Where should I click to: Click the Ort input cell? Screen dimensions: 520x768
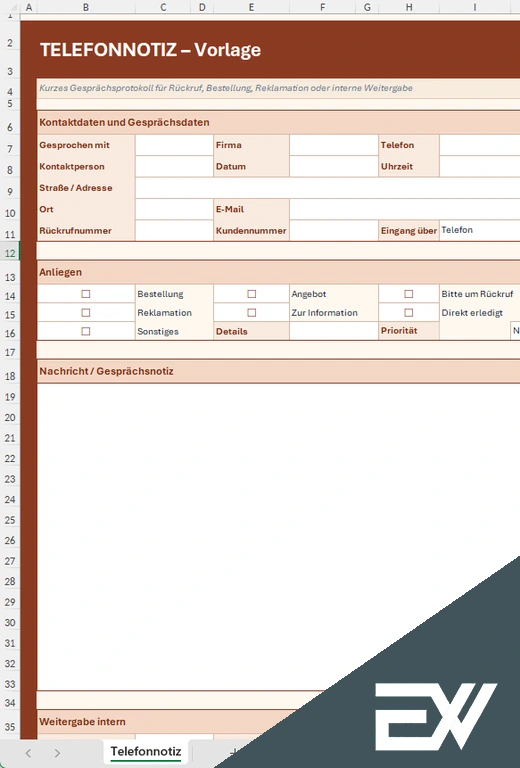point(174,209)
